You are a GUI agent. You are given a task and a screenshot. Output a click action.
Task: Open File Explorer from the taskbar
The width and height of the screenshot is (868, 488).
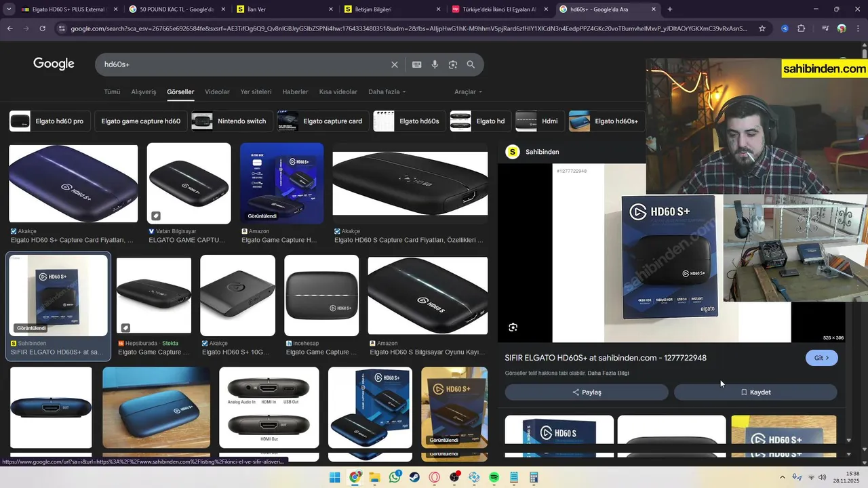point(374,478)
